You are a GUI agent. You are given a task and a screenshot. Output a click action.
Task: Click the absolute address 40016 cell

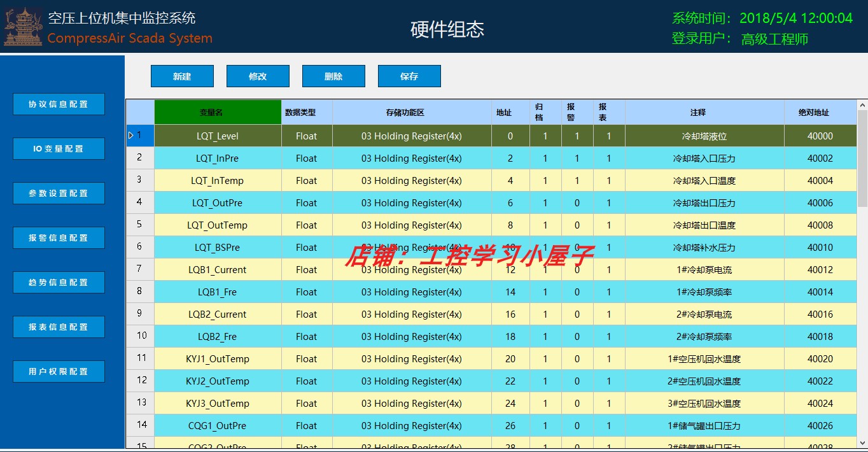820,314
